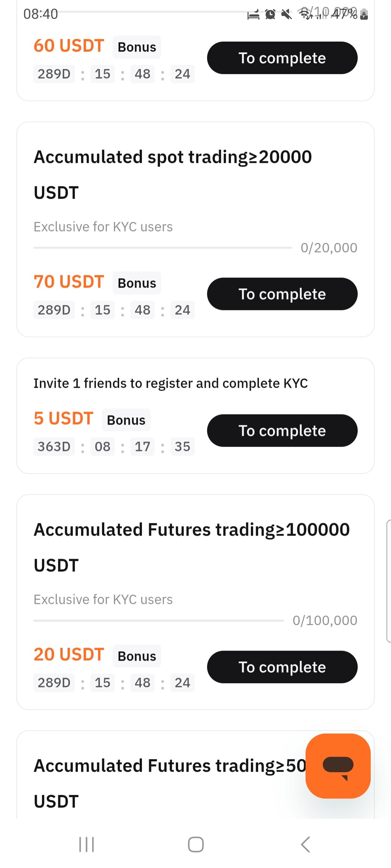Open recent apps from navigation bar
The image size is (391, 868).
(87, 844)
